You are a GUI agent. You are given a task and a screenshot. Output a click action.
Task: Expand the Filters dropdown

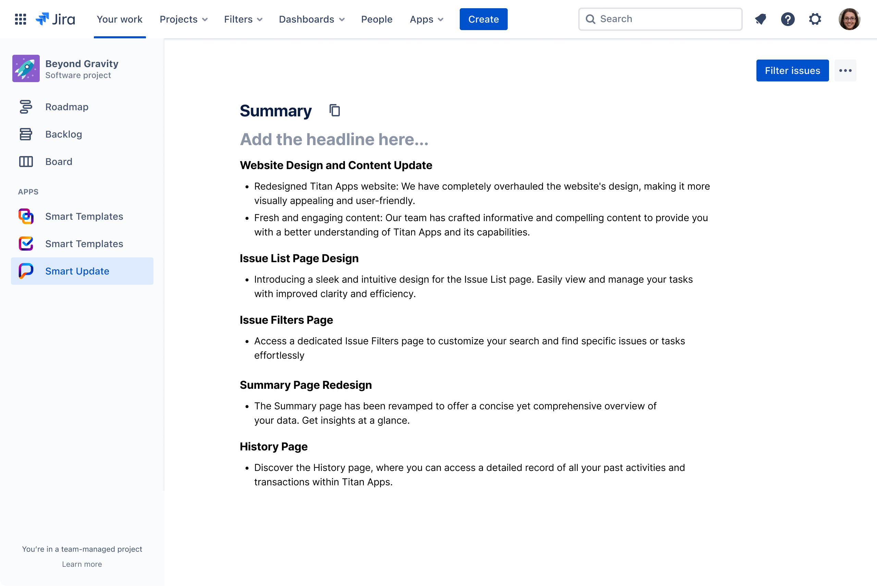pos(243,19)
